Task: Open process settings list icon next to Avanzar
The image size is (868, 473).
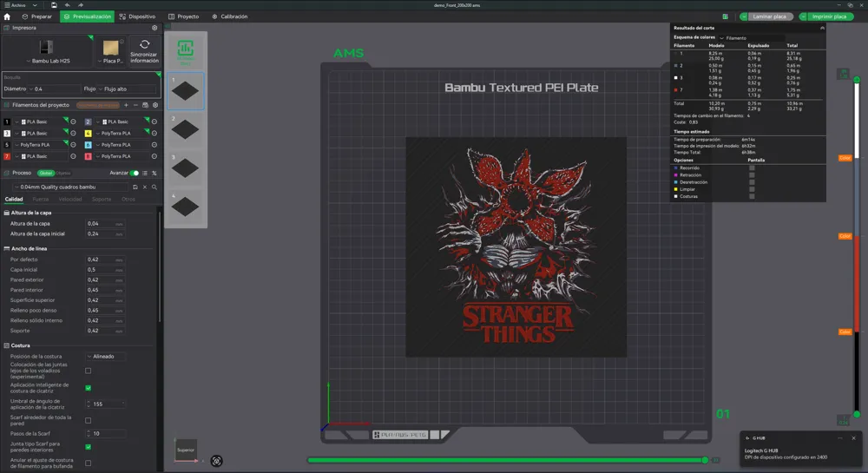Action: tap(145, 174)
